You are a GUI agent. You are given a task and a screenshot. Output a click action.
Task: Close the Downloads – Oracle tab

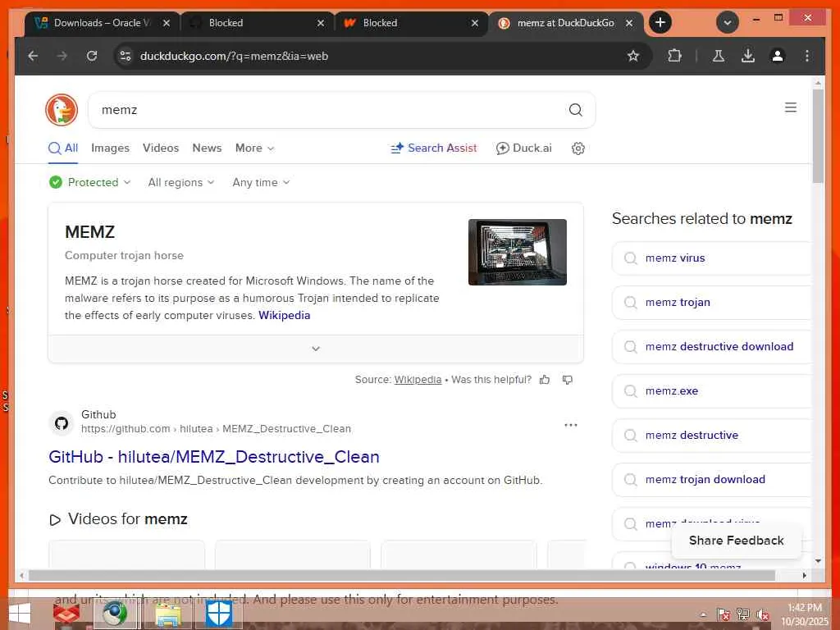(166, 23)
